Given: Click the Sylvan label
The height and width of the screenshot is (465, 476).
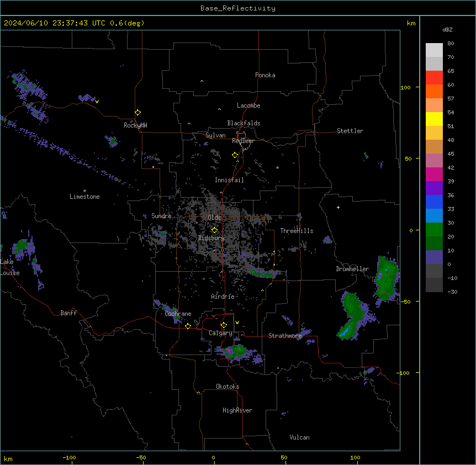Looking at the screenshot, I should click(x=215, y=135).
